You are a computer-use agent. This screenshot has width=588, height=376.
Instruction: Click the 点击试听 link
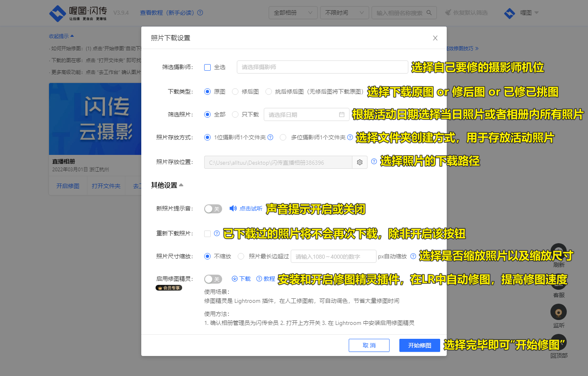(251, 208)
